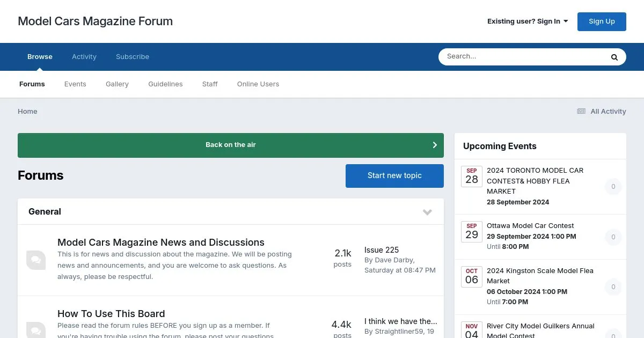Click the General category title
This screenshot has height=338, width=644.
[45, 212]
